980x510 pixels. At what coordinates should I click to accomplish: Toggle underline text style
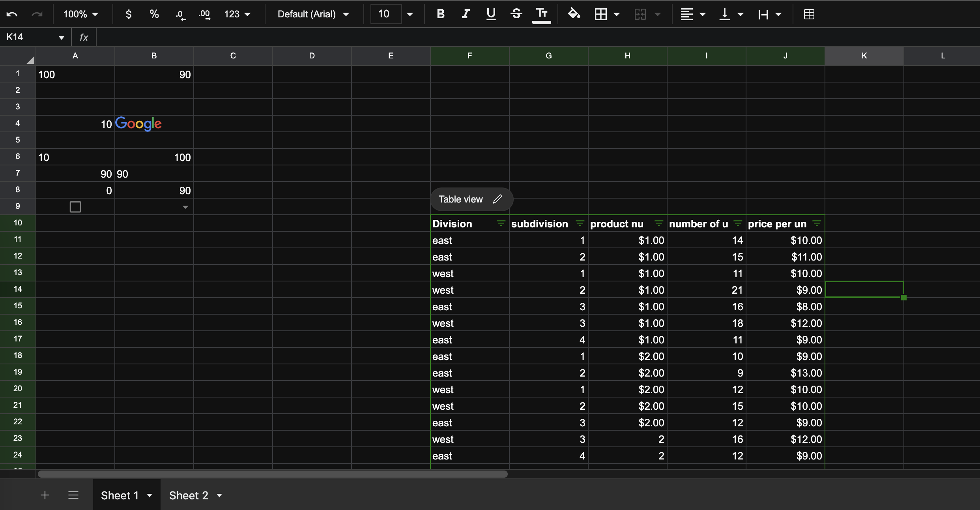491,14
